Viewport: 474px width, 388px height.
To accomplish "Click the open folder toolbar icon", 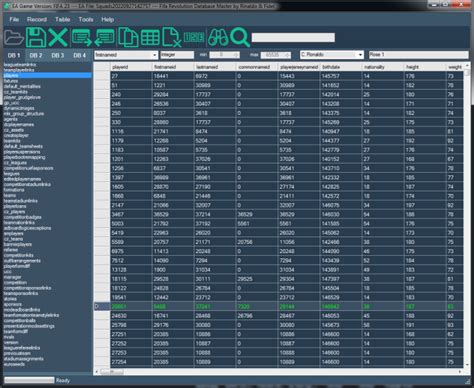I will coord(14,38).
